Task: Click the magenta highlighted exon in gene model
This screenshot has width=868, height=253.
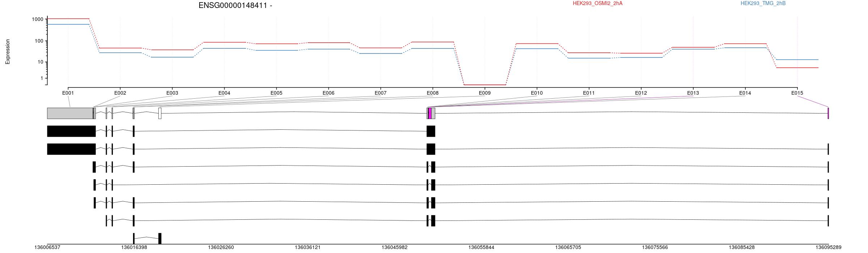Action: click(x=430, y=113)
